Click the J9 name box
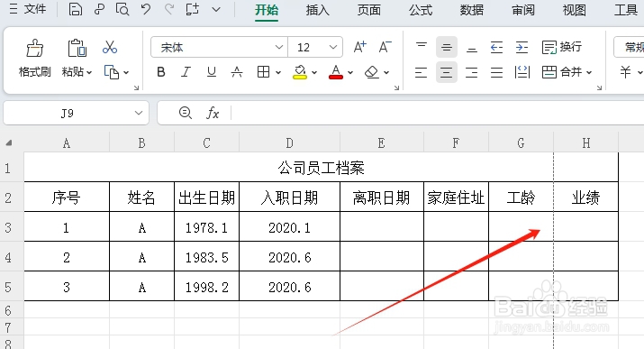Image resolution: width=644 pixels, height=349 pixels. pos(67,113)
